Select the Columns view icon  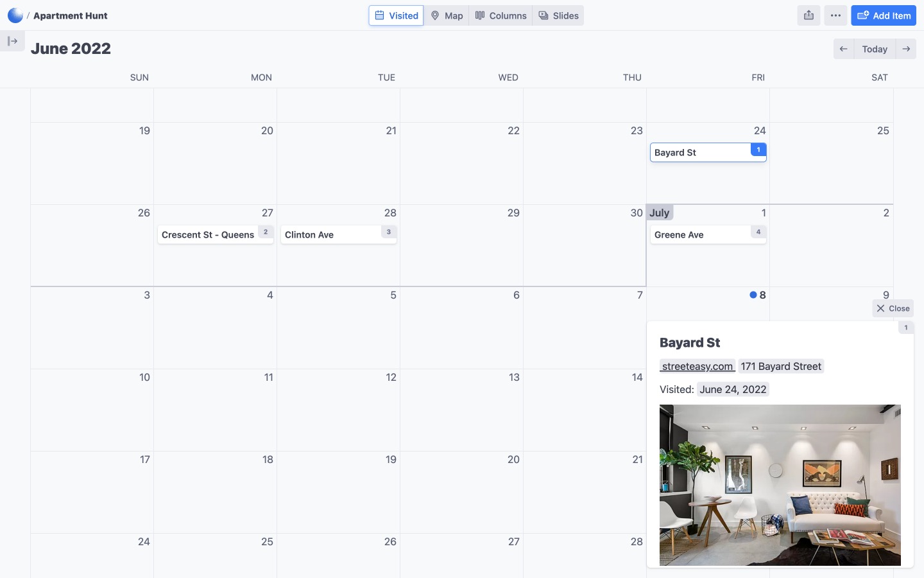click(480, 15)
